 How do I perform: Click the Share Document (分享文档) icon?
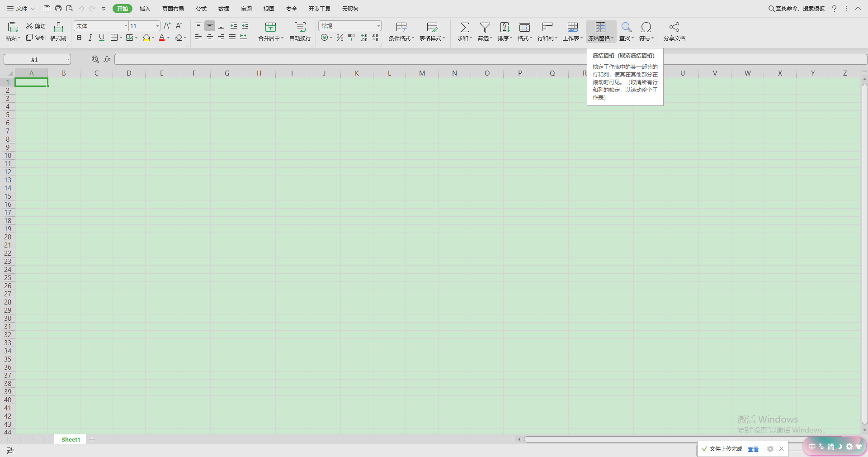pyautogui.click(x=674, y=27)
